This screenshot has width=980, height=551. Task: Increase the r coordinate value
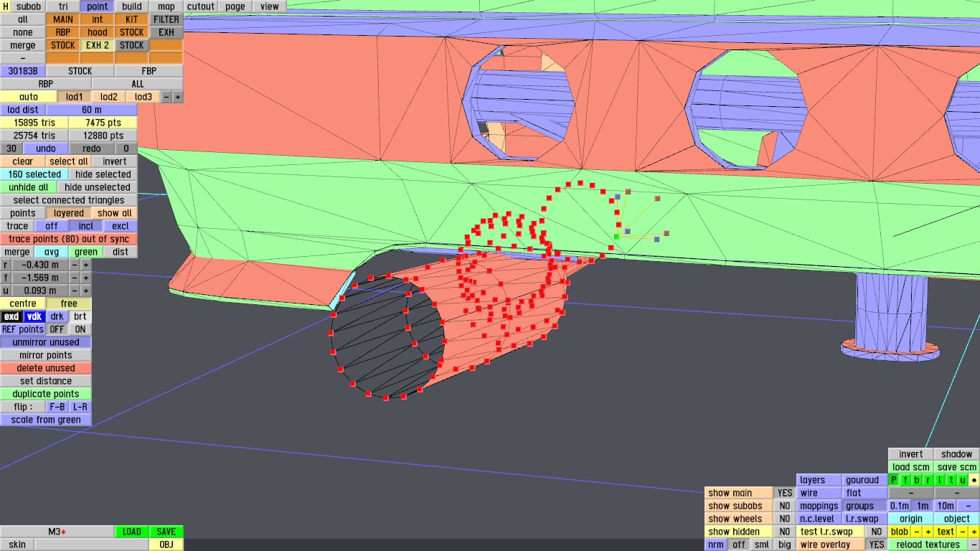[x=86, y=265]
